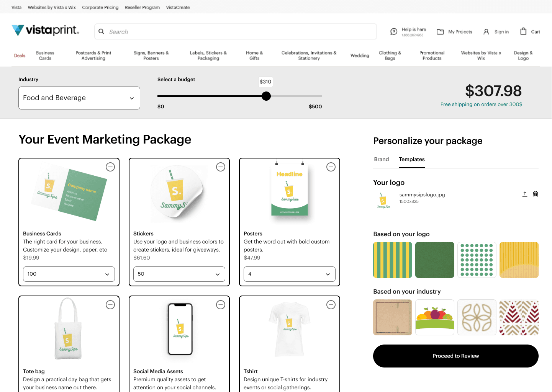Switch to the Brand tab

click(x=382, y=159)
